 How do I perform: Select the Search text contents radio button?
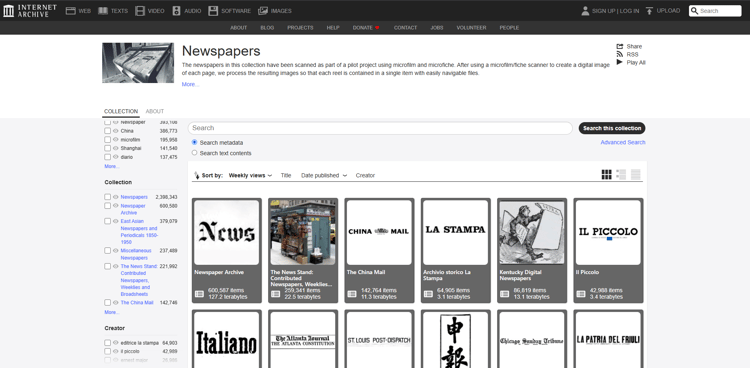click(x=194, y=153)
